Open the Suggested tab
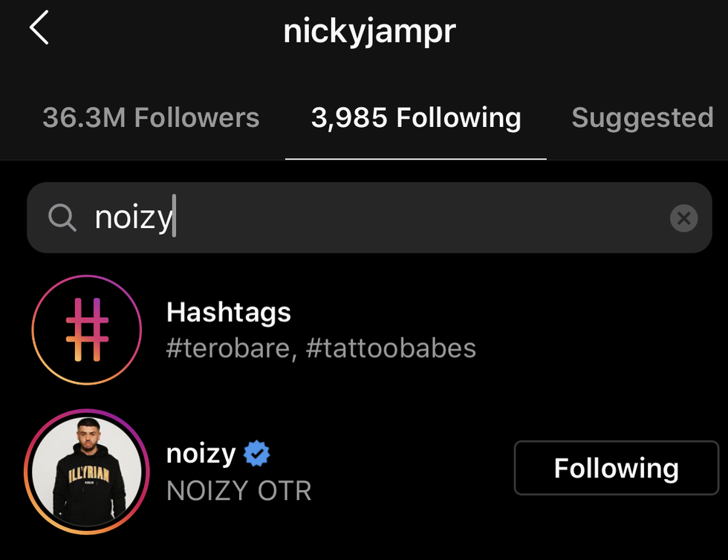This screenshot has width=728, height=560. (642, 118)
